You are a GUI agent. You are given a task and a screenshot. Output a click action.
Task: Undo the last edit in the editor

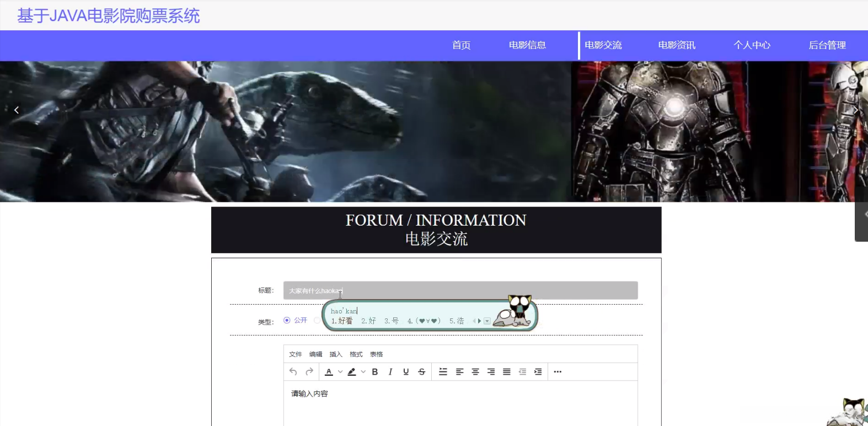[293, 372]
